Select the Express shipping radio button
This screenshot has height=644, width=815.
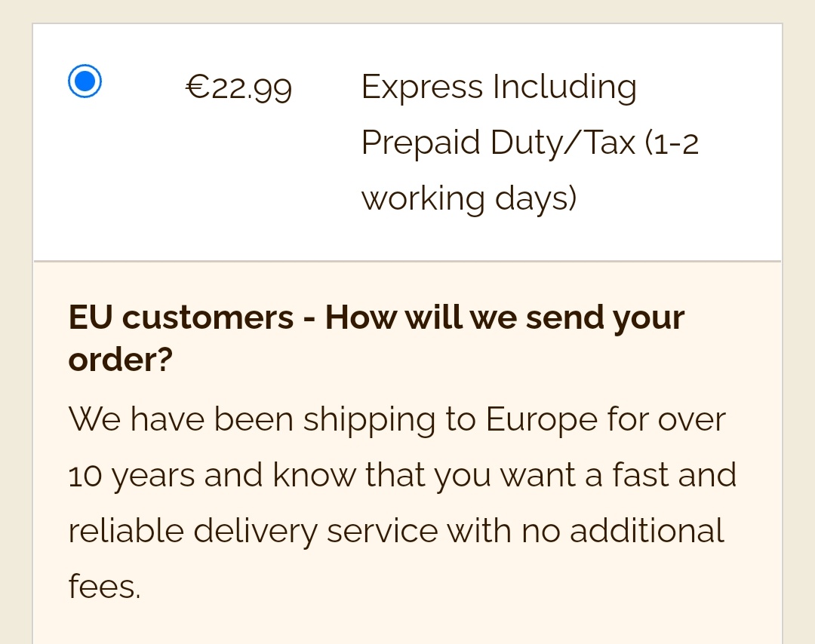pyautogui.click(x=85, y=81)
